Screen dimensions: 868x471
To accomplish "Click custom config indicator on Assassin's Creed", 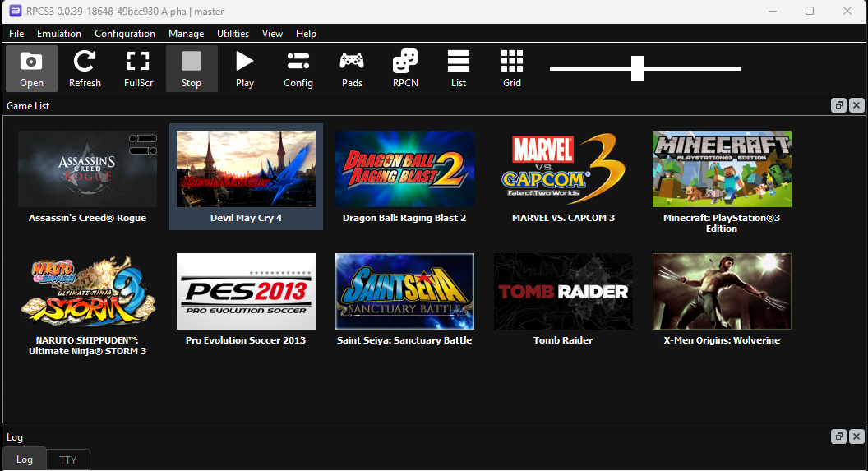I will (143, 145).
